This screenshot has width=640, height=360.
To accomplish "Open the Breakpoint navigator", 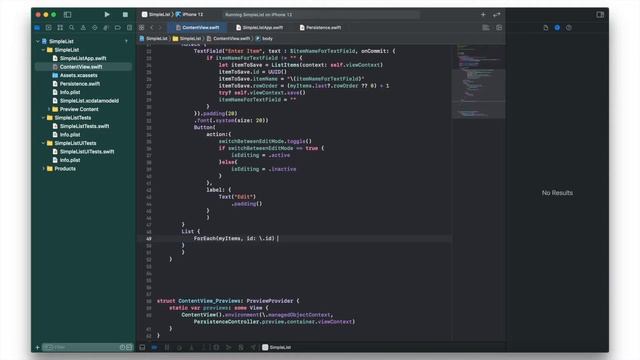I will (x=118, y=28).
